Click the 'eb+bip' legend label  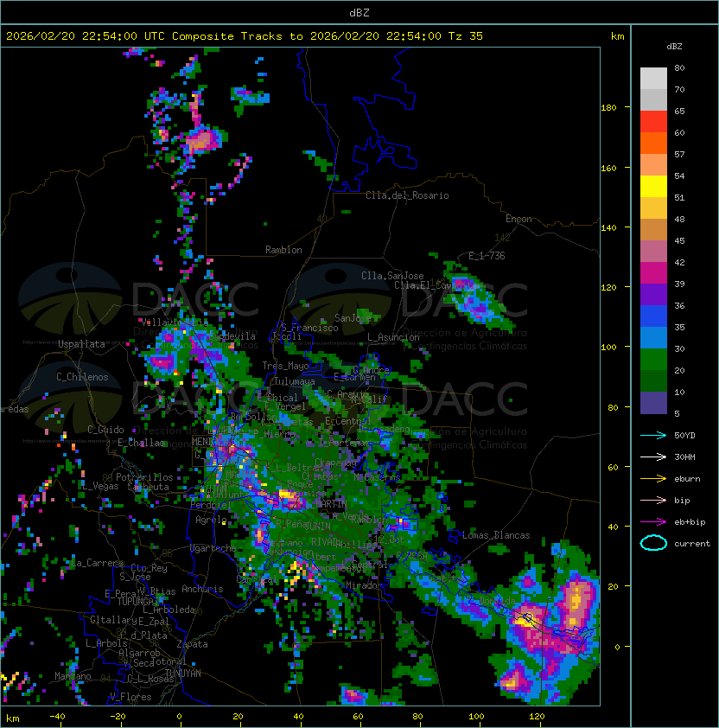[690, 522]
